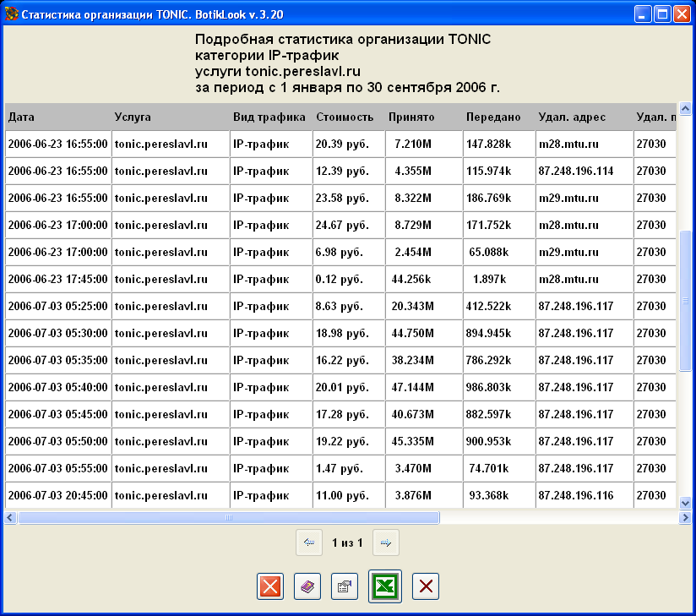Minimize the BotikLook statistics window

pos(642,14)
